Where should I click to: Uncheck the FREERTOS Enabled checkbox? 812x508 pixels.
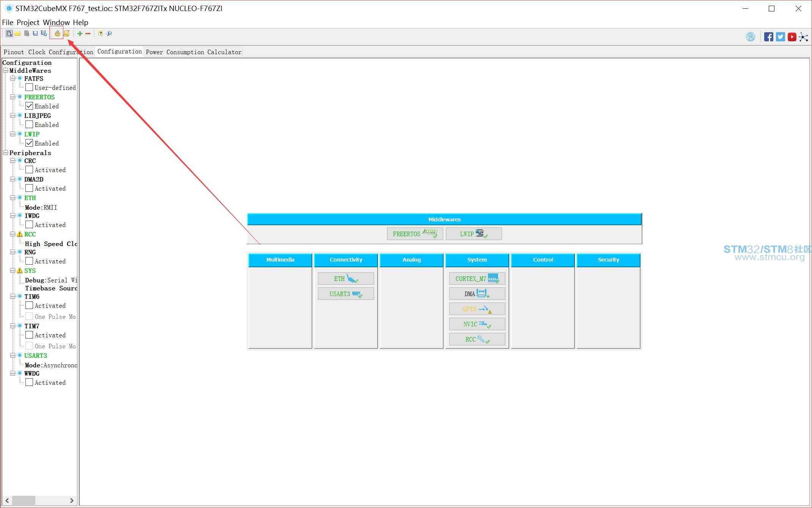click(x=29, y=106)
